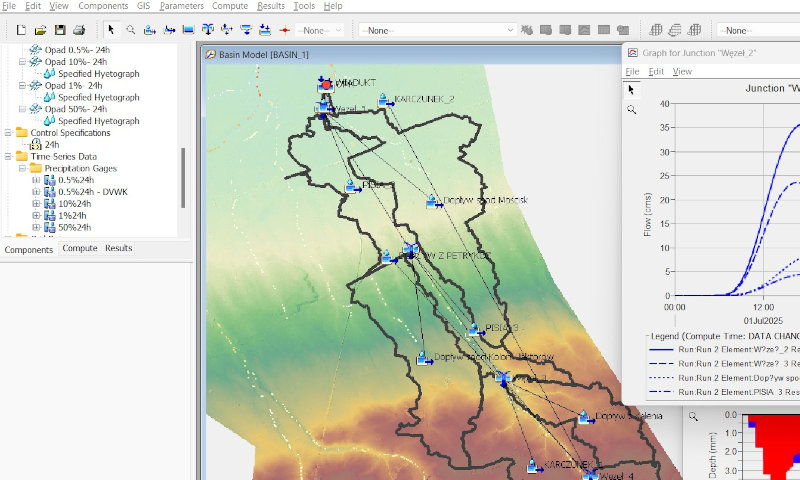800x480 pixels.
Task: Select the 24h control specification item
Action: click(52, 144)
